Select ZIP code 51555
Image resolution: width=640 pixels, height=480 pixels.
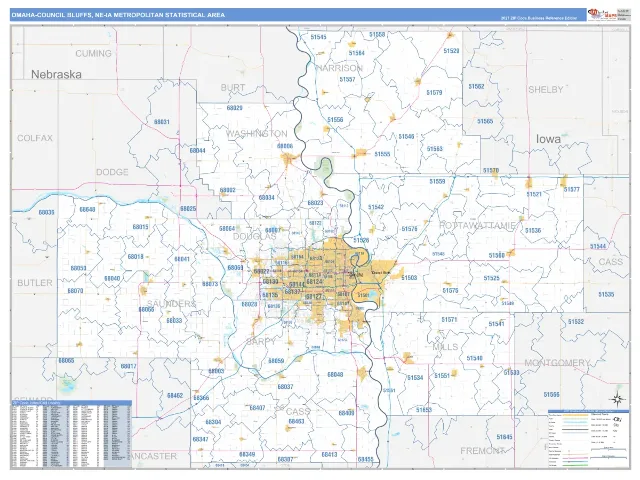pos(382,154)
